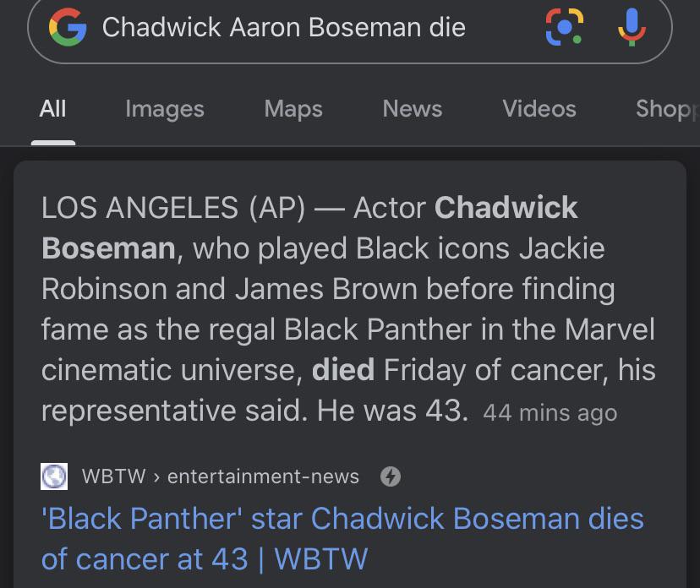
Task: Click the Google logo in search bar
Action: click(68, 28)
